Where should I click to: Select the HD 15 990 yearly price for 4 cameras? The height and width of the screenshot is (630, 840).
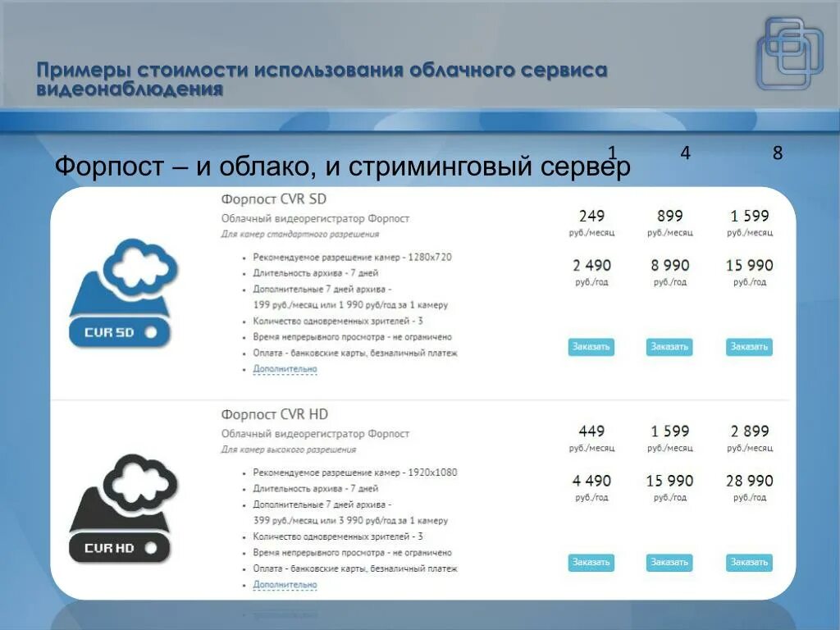[x=669, y=481]
